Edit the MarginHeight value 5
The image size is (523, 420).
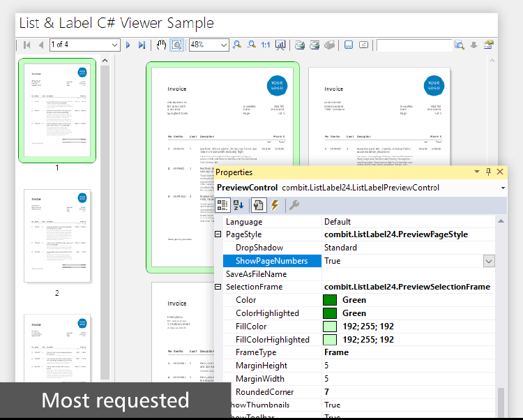click(409, 366)
